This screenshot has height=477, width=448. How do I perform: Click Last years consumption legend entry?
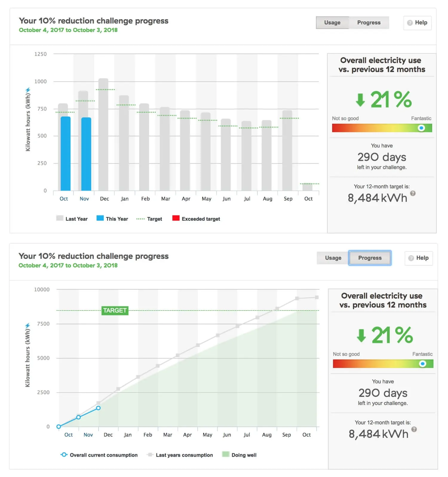coord(180,455)
